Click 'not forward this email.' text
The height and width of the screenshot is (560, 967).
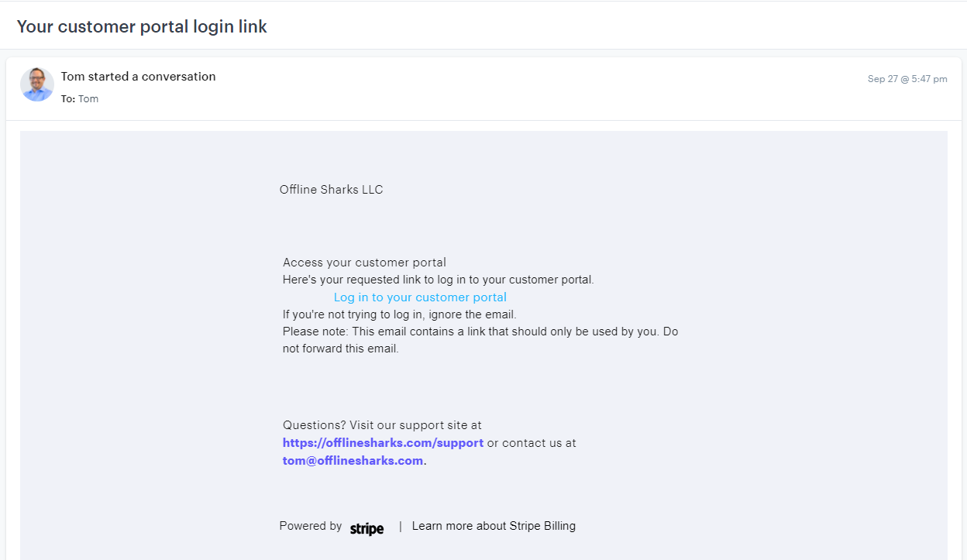coord(340,349)
